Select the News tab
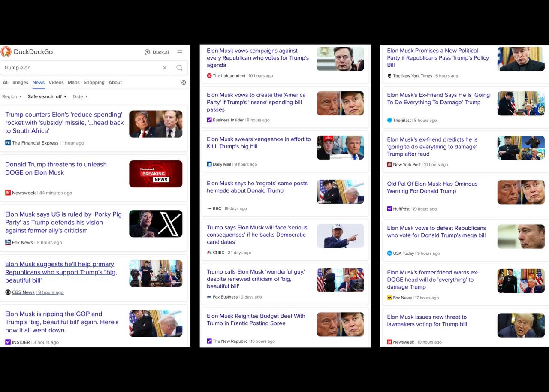The width and height of the screenshot is (549, 392). pos(39,83)
